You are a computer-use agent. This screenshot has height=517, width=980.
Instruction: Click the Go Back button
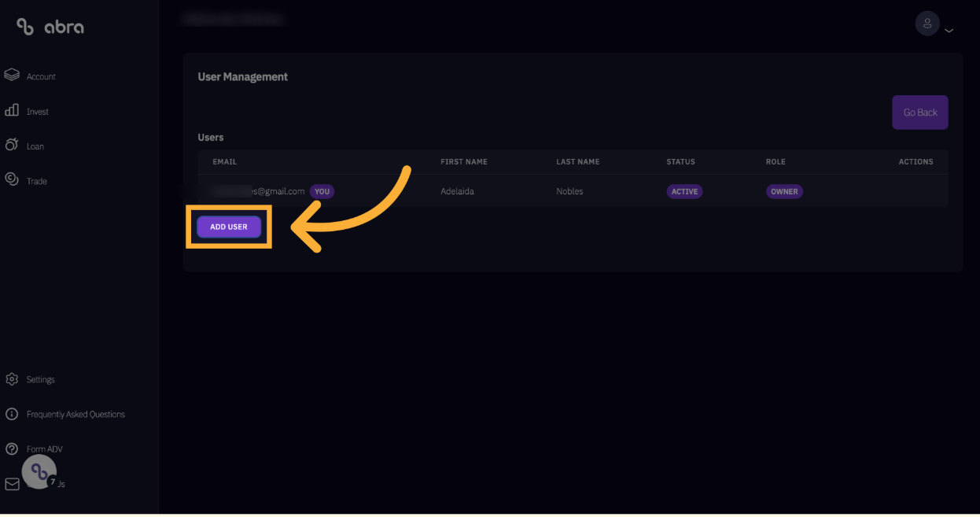920,113
